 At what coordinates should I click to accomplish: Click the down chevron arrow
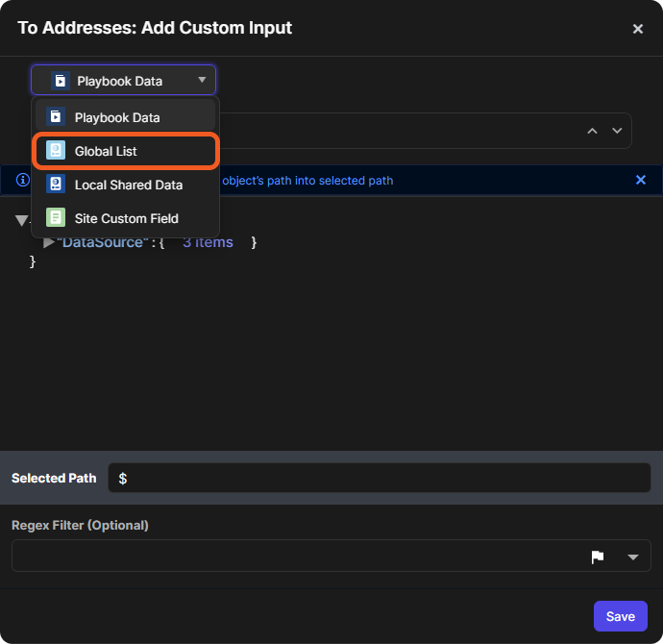coord(617,131)
